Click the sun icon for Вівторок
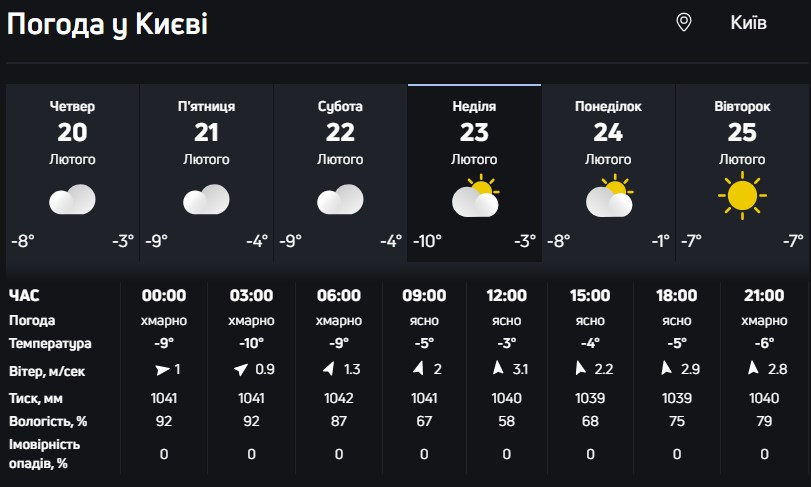The height and width of the screenshot is (487, 811). (742, 196)
